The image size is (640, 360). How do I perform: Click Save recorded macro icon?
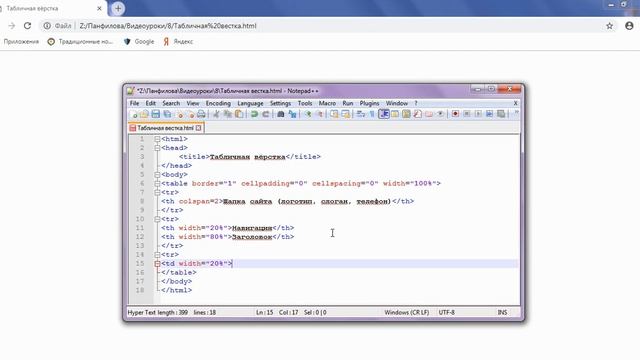[501, 114]
